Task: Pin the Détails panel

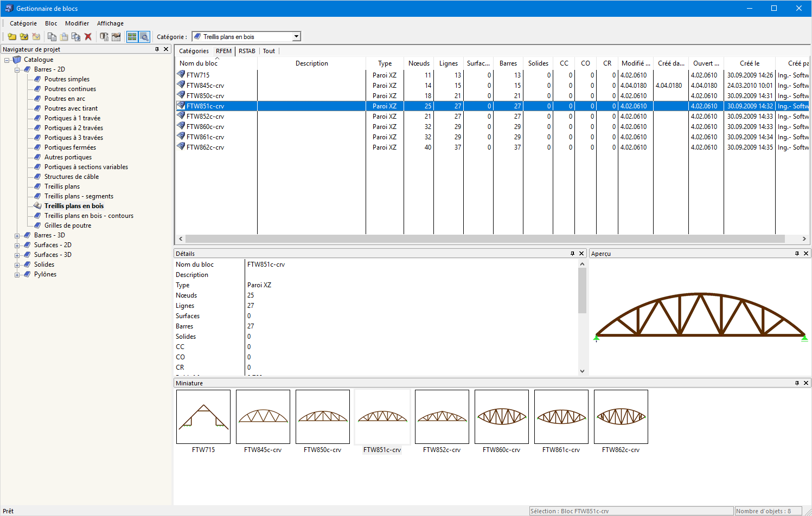Action: 572,254
